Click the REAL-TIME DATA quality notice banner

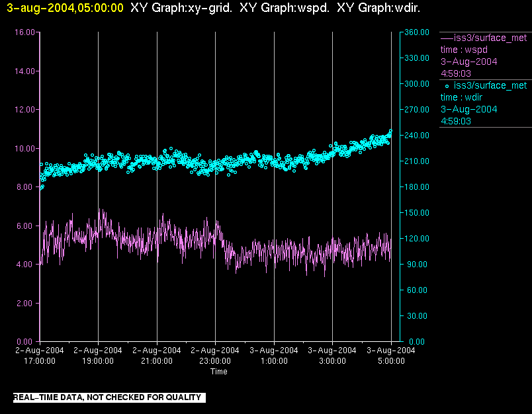tap(109, 397)
